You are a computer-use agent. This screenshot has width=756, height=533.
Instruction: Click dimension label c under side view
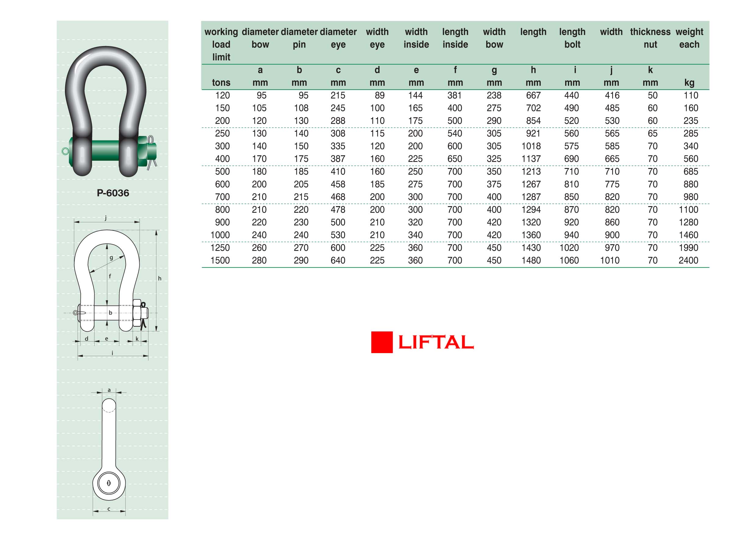pyautogui.click(x=109, y=509)
